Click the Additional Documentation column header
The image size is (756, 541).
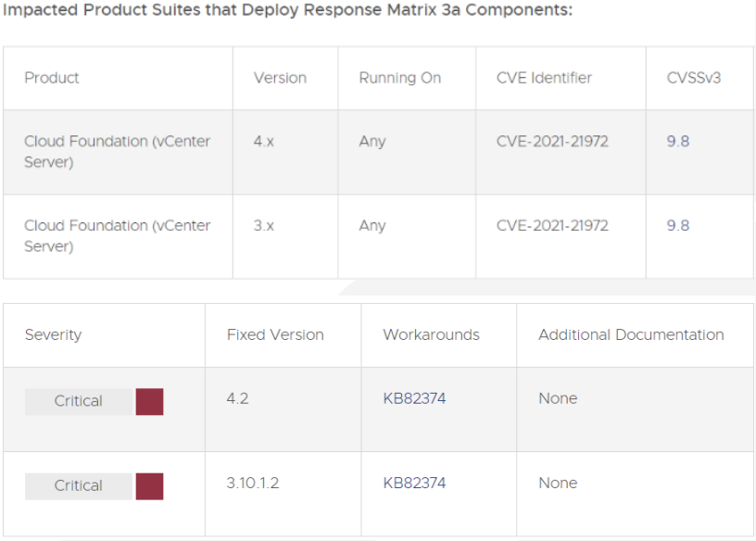click(x=631, y=334)
